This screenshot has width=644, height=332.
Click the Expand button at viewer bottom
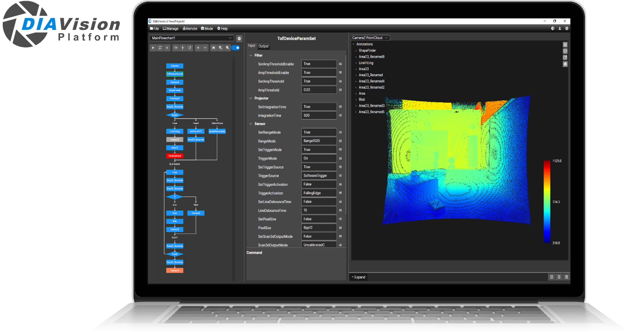click(x=358, y=277)
